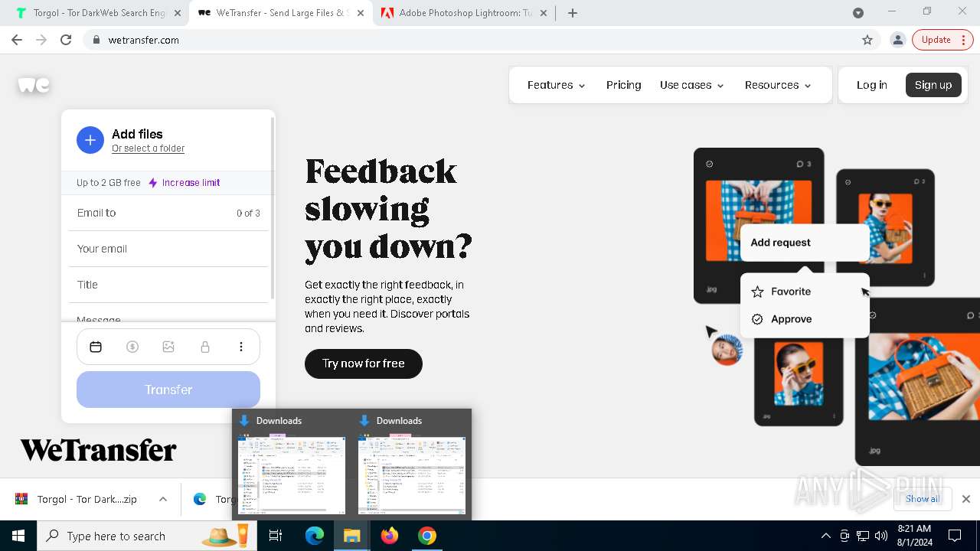This screenshot has width=980, height=551.
Task: Open the expiration calendar icon in transfer options
Action: click(96, 347)
